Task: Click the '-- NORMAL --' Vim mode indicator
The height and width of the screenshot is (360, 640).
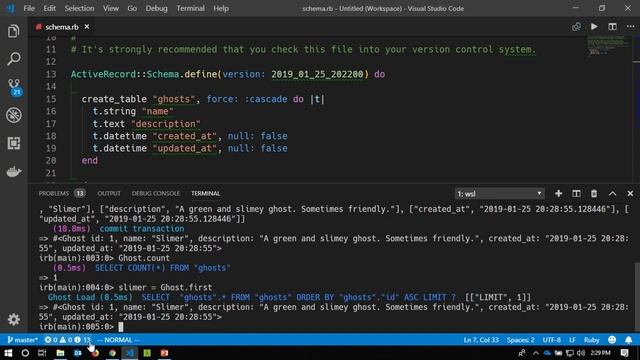Action: tap(118, 340)
